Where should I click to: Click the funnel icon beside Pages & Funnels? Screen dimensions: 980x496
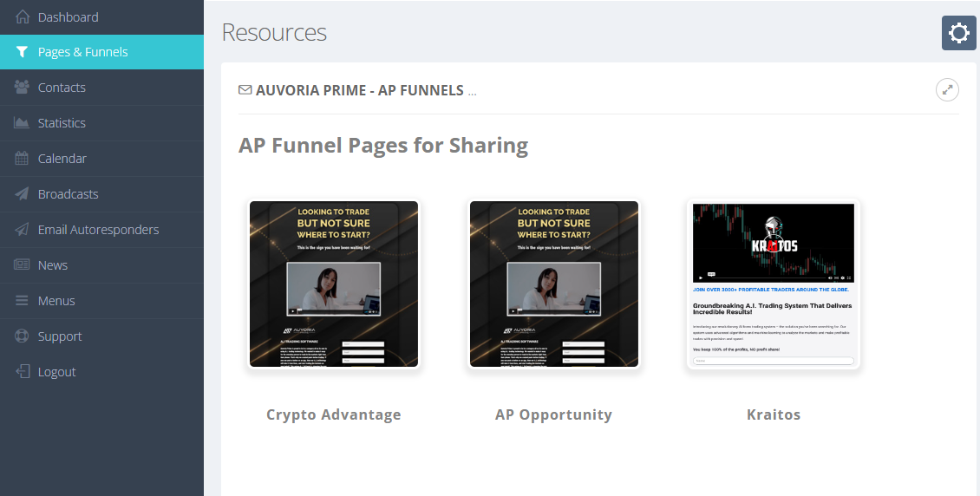coord(22,52)
